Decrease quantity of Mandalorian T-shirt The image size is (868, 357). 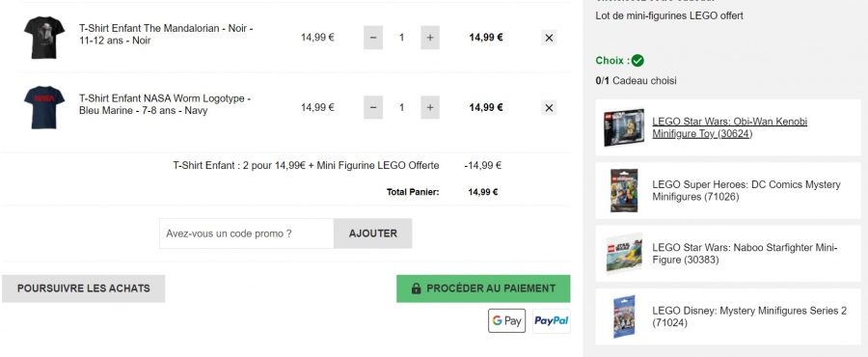pyautogui.click(x=373, y=38)
